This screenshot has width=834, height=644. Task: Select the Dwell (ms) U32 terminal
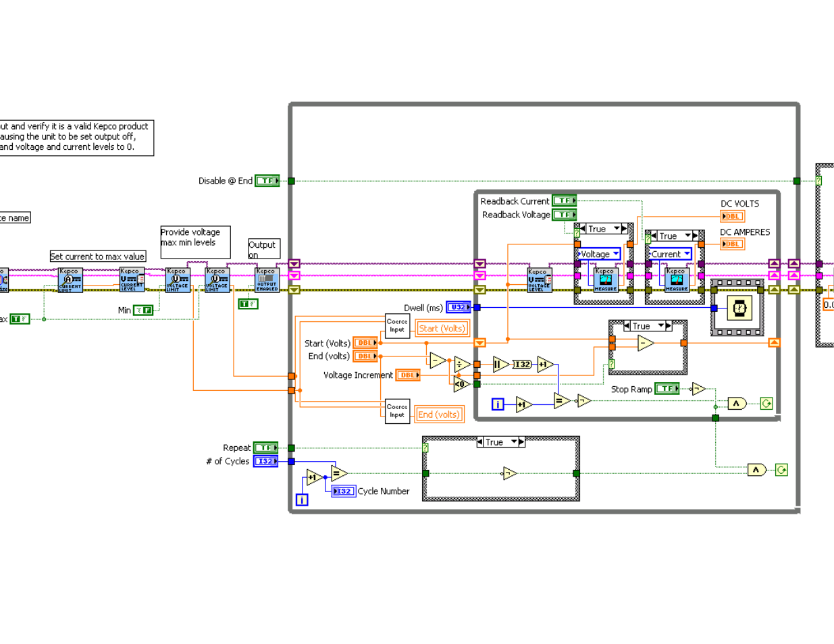click(x=459, y=307)
